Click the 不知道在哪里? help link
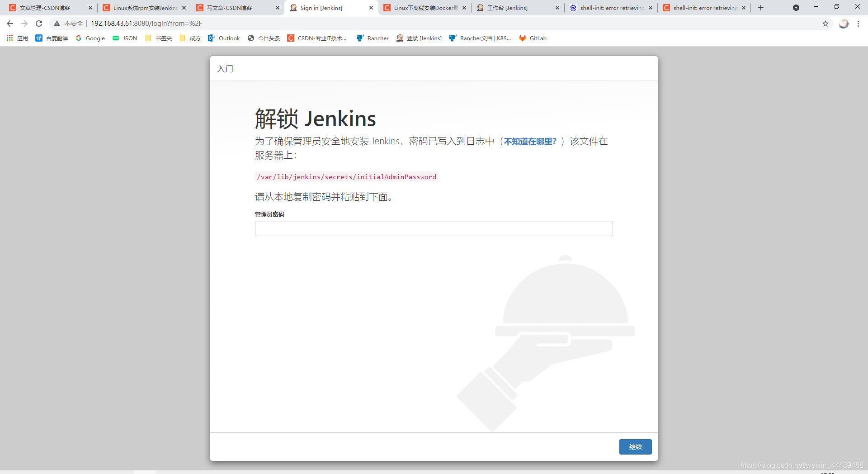Viewport: 868px width, 474px height. [530, 142]
